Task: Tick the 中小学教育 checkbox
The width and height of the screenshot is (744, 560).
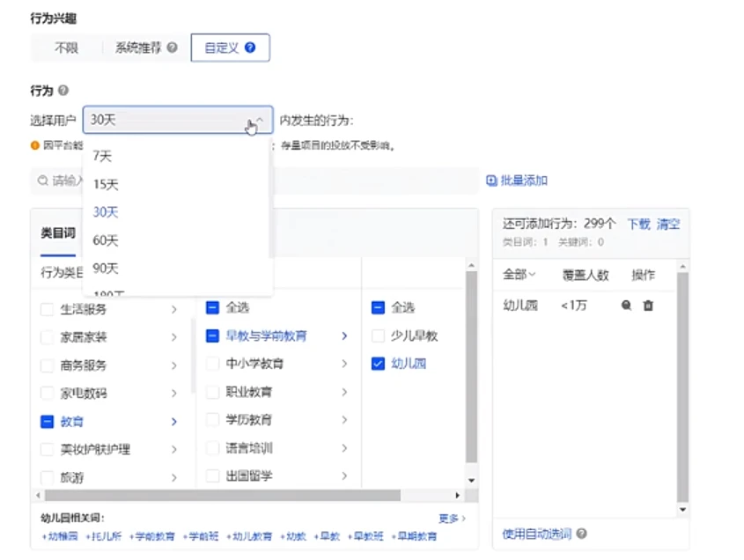Action: pos(212,363)
